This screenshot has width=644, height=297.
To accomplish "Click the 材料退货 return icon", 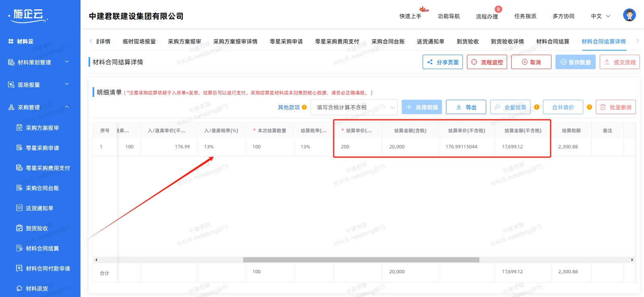I will coord(19,288).
